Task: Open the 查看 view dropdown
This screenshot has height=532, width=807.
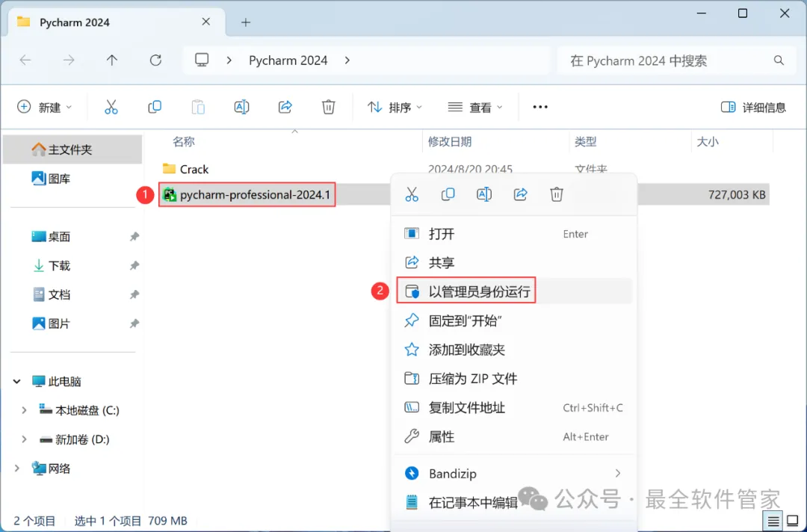Action: (475, 107)
